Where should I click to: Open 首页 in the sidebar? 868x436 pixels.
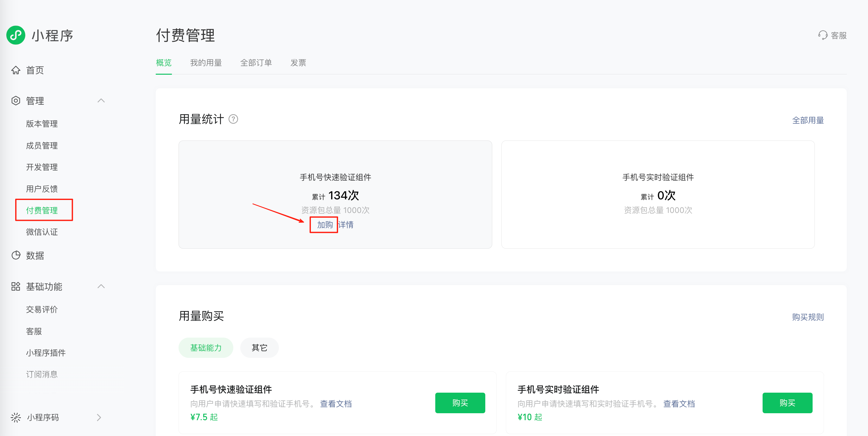tap(35, 70)
